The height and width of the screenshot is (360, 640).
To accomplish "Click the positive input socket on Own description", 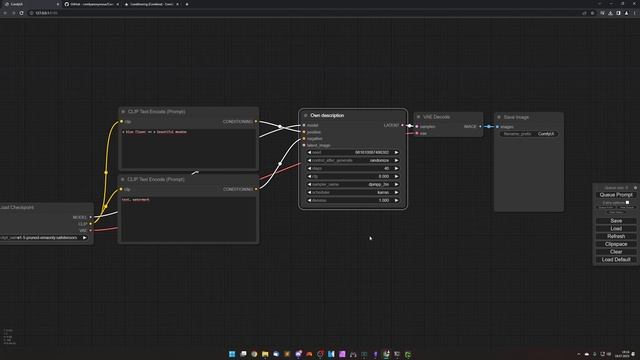I will [304, 132].
